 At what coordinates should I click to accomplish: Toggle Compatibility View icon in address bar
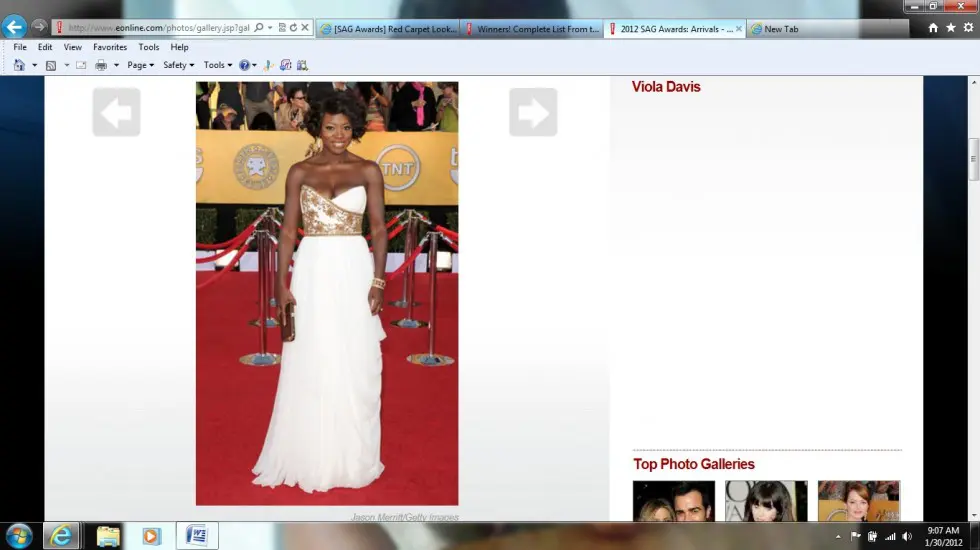(282, 28)
